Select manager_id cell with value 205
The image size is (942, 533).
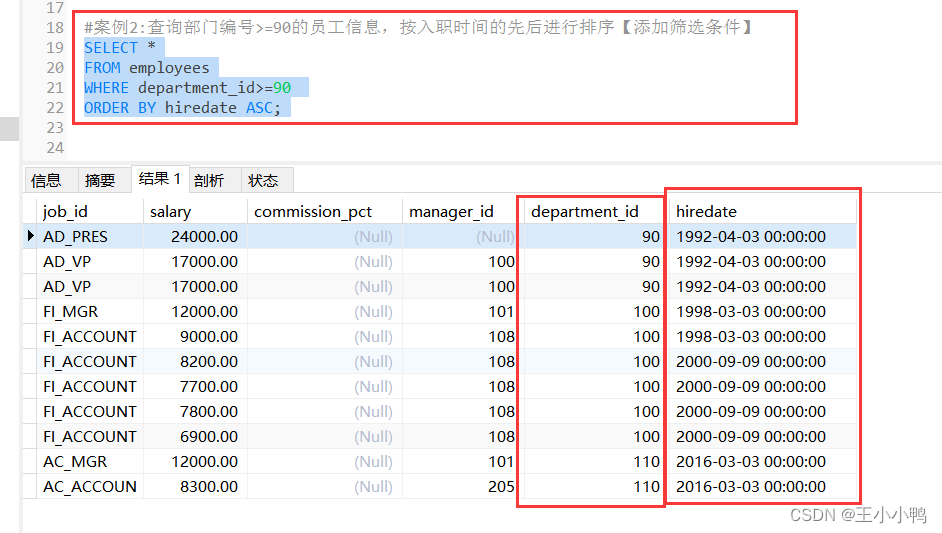click(x=461, y=487)
